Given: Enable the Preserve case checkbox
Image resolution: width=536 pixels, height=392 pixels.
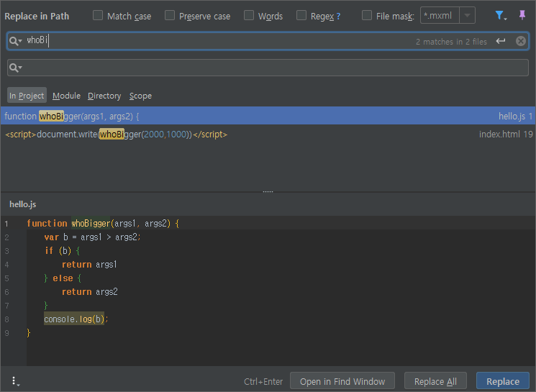Looking at the screenshot, I should point(170,15).
